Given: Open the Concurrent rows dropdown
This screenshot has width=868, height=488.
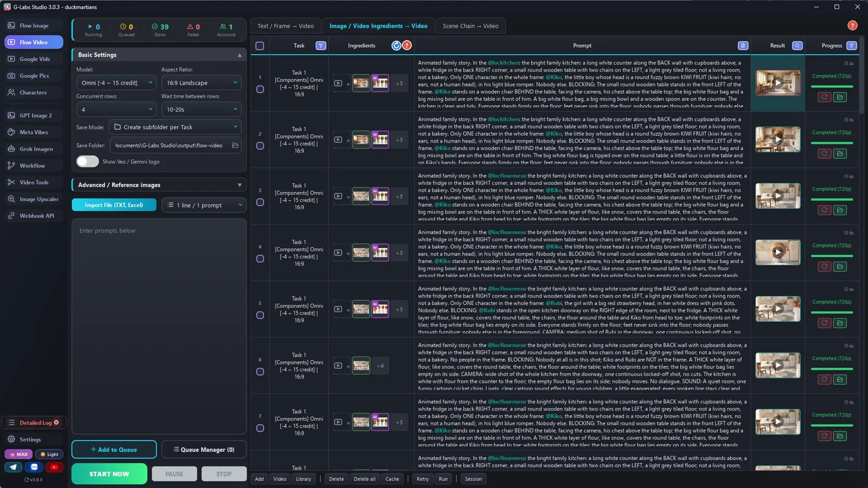Looking at the screenshot, I should tap(117, 110).
